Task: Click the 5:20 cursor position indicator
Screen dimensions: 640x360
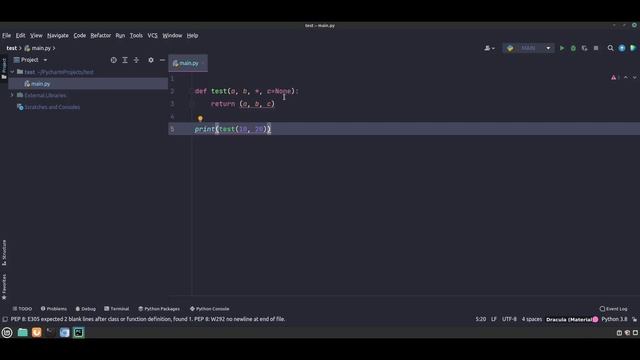Action: 480,319
